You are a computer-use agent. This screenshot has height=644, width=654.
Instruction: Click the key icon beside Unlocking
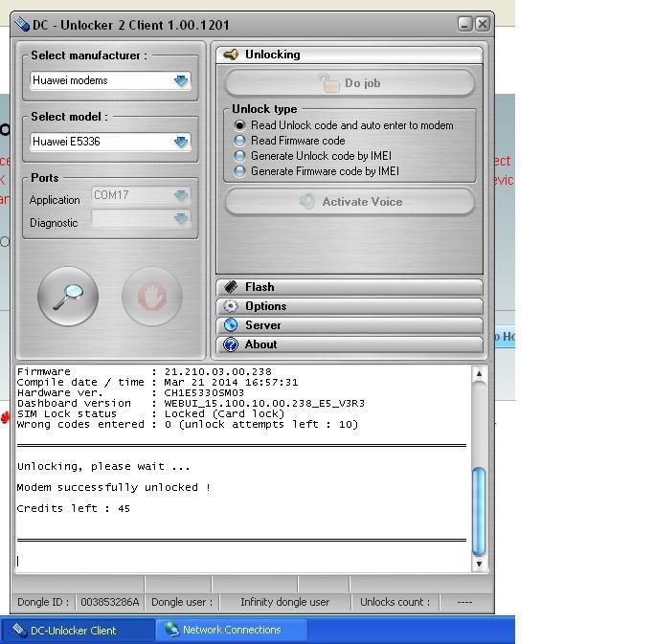[231, 55]
